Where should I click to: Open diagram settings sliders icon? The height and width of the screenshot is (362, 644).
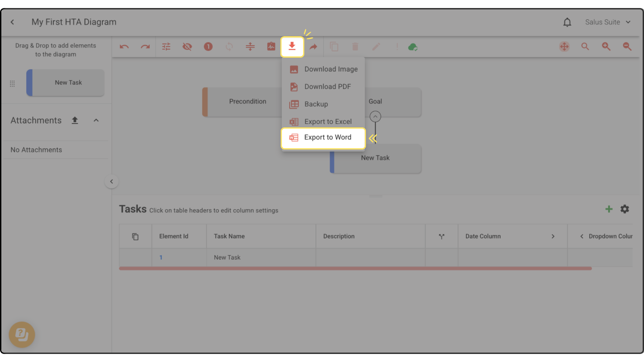click(x=166, y=47)
